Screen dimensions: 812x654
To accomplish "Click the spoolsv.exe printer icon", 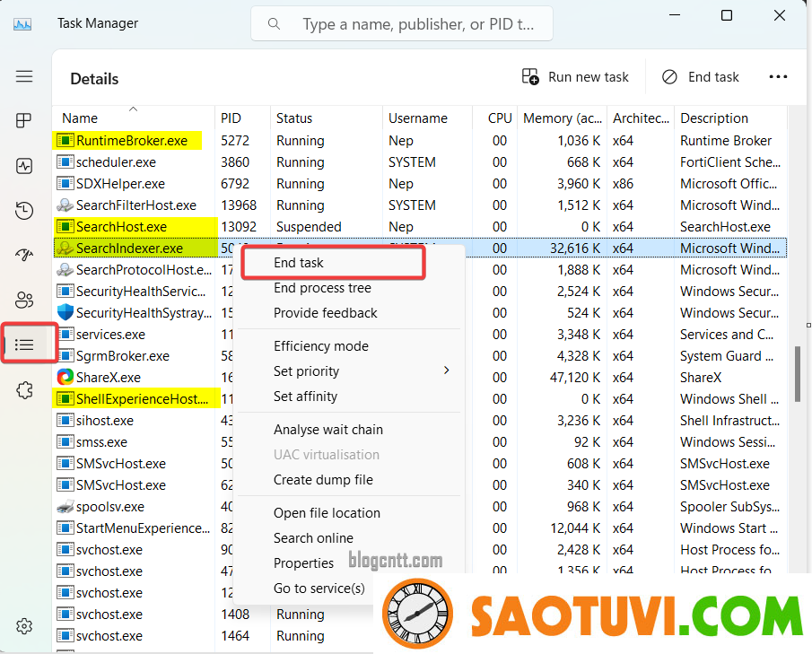I will [65, 507].
